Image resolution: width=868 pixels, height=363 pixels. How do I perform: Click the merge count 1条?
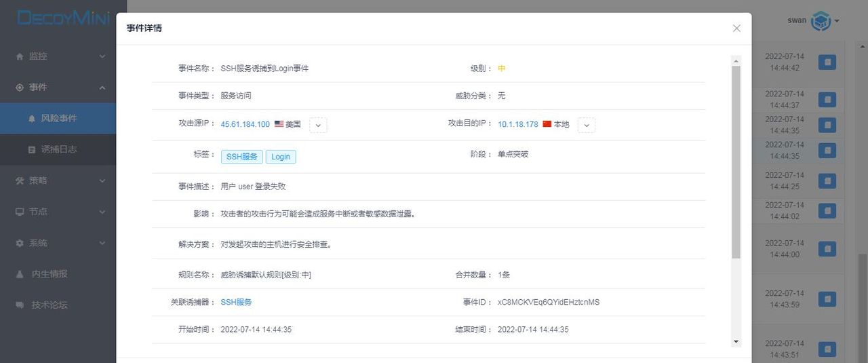pyautogui.click(x=504, y=275)
